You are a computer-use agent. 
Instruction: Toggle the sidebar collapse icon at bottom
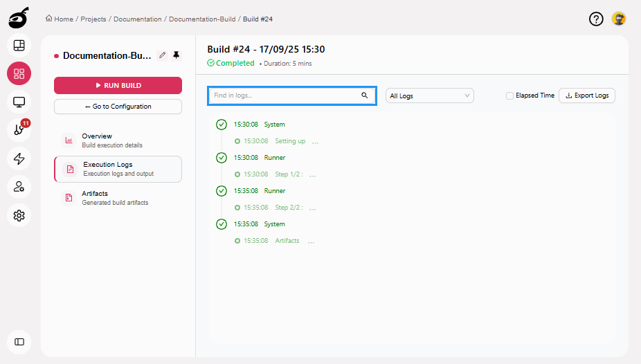[x=19, y=342]
